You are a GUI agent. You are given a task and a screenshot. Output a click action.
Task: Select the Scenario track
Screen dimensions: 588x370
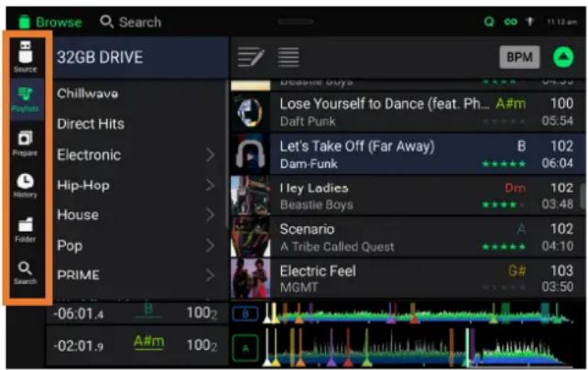[x=408, y=237]
